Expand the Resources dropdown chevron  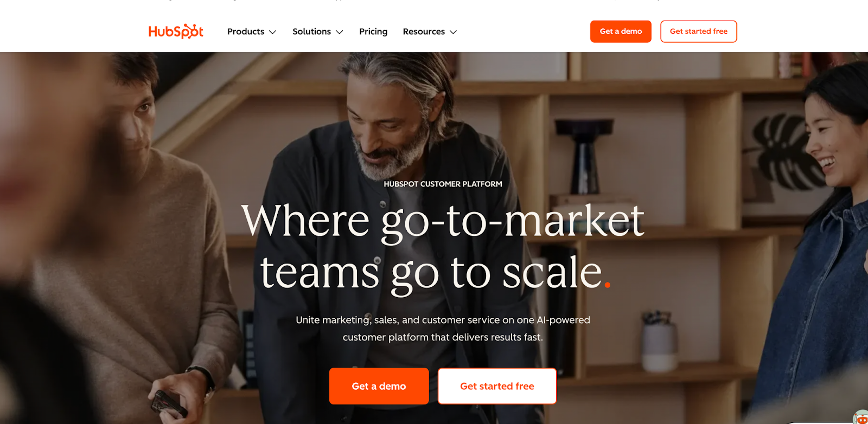(454, 32)
